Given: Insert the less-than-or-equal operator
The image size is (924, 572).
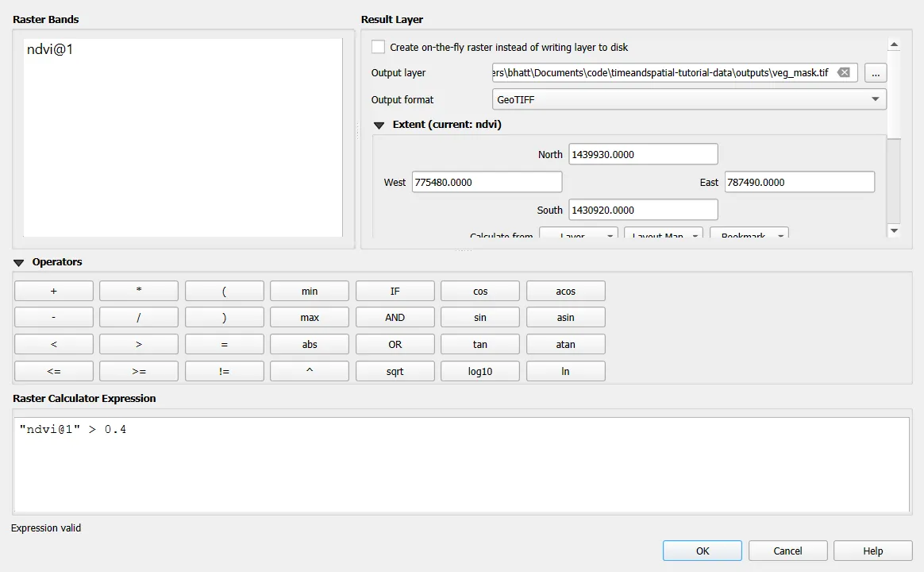Looking at the screenshot, I should click(54, 372).
